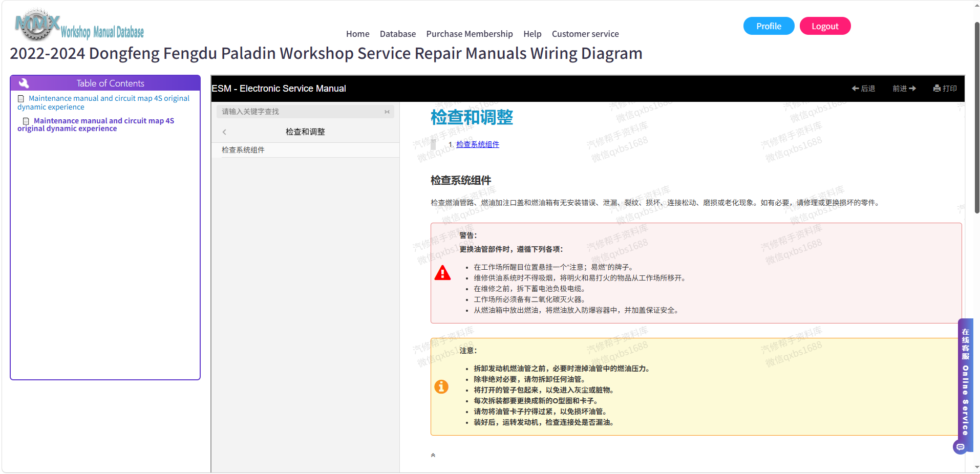980x474 pixels.
Task: Click the chat bubble icon under Online Service
Action: 961,447
